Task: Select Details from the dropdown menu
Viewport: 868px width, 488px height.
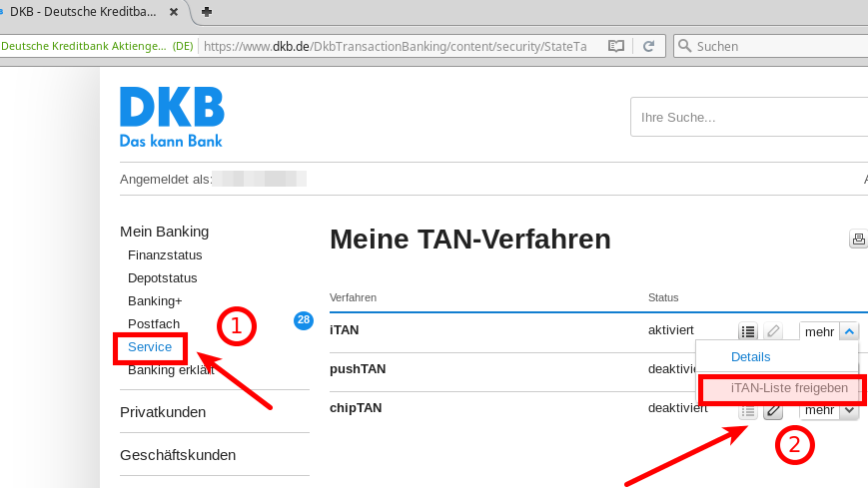Action: click(750, 356)
